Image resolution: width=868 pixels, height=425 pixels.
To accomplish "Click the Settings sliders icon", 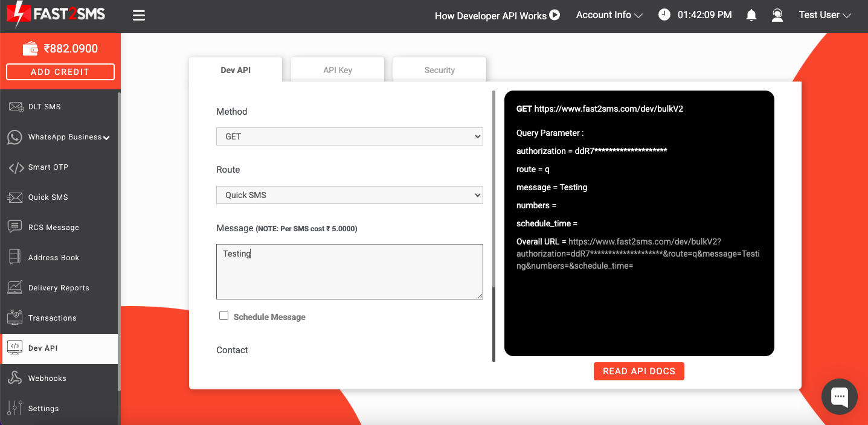I will point(15,408).
